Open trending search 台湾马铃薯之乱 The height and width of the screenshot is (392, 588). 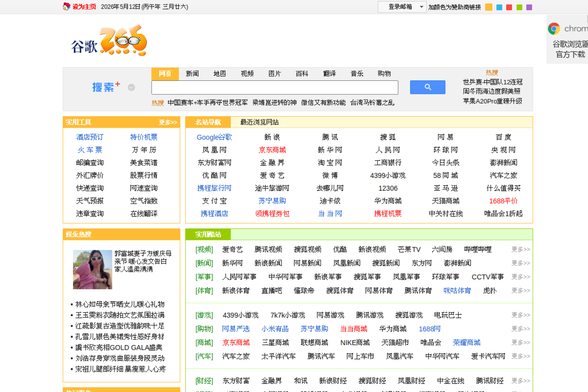(372, 103)
